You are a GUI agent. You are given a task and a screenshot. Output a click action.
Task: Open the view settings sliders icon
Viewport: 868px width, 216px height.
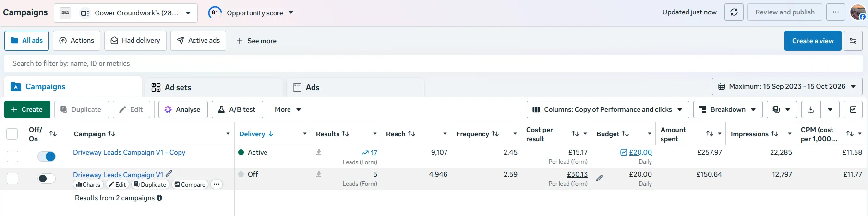(x=853, y=41)
